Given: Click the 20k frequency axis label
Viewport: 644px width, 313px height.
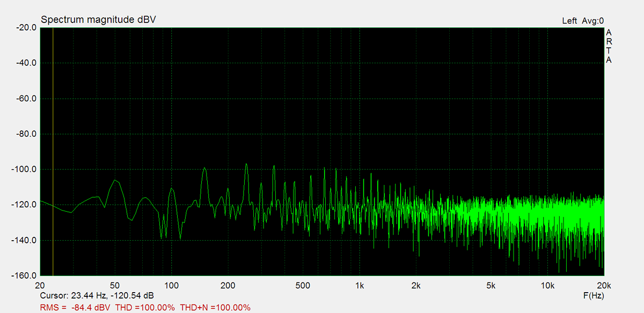Looking at the screenshot, I should (603, 285).
